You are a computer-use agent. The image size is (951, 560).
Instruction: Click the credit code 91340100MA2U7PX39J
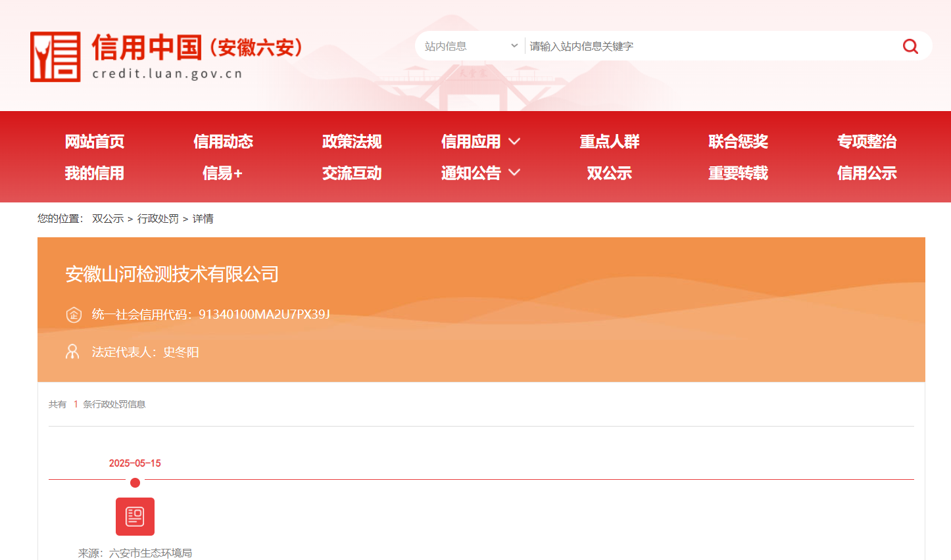click(264, 314)
